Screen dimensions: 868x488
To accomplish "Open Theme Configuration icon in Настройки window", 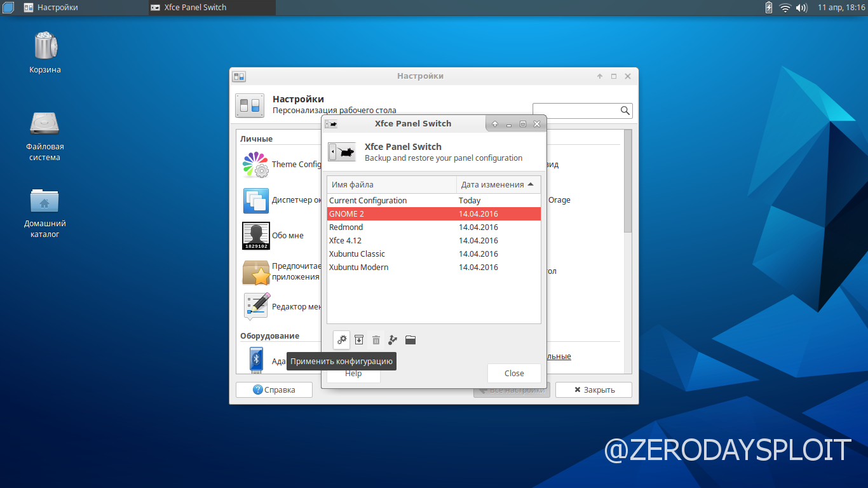I will coord(255,165).
